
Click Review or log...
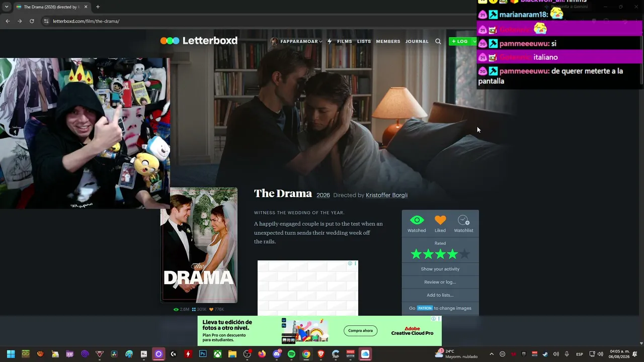440,282
